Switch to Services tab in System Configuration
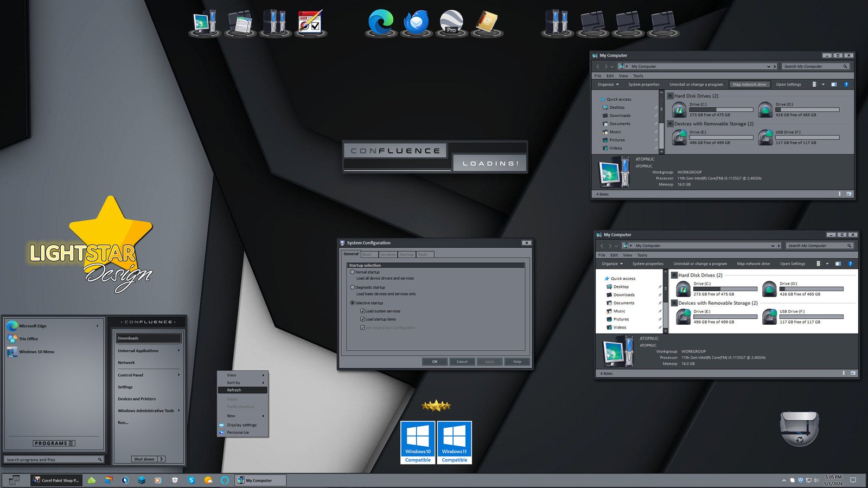Screen dimensions: 868x488 point(388,254)
